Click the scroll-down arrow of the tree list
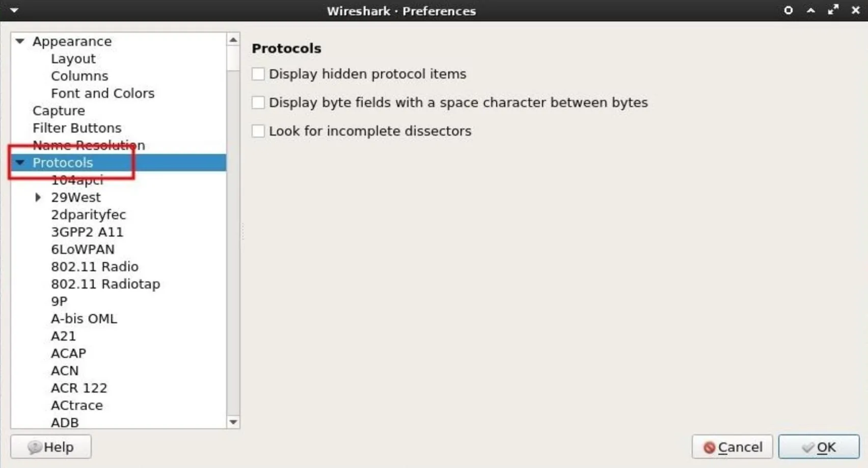Image resolution: width=868 pixels, height=468 pixels. click(233, 422)
